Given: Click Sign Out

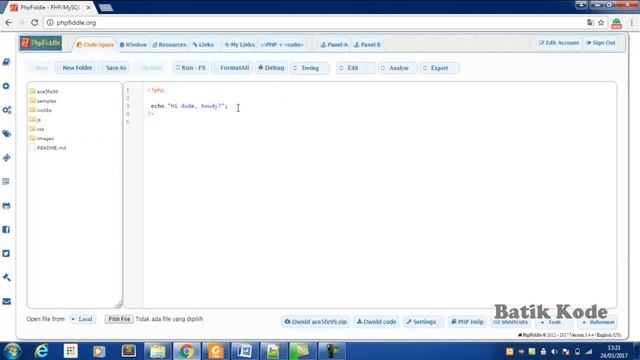Looking at the screenshot, I should point(601,43).
